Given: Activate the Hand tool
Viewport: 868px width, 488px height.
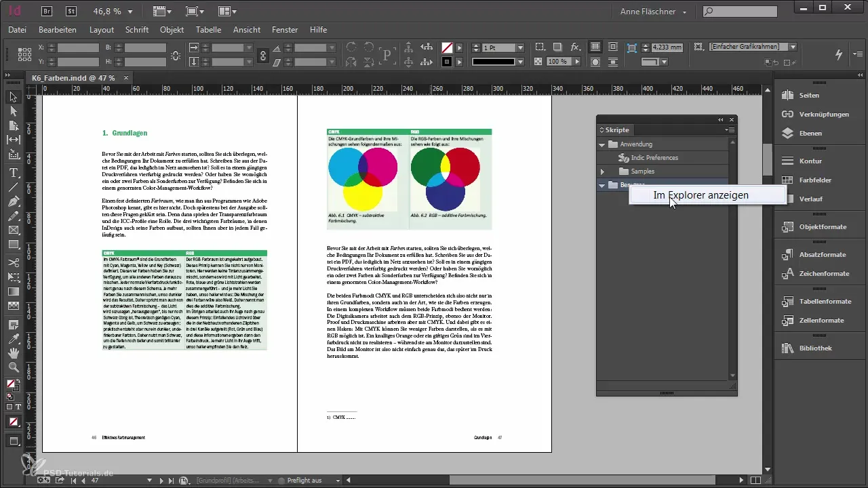Looking at the screenshot, I should 14,352.
